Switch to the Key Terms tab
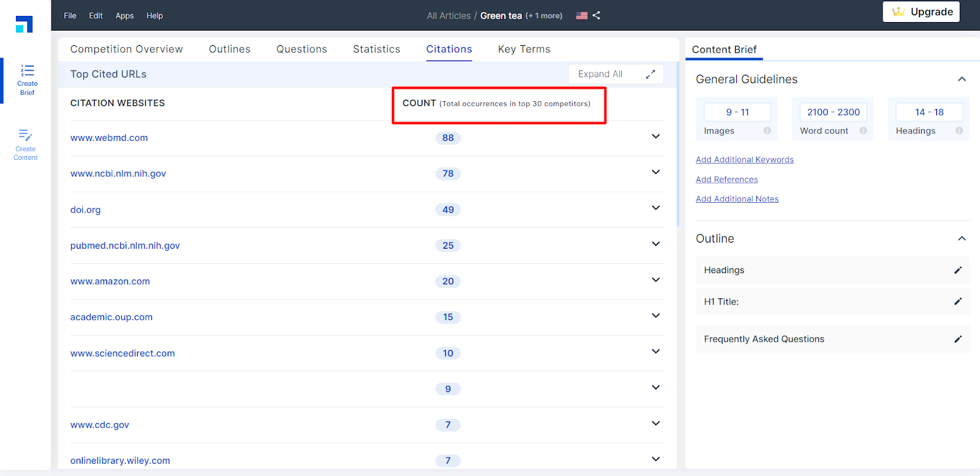This screenshot has height=476, width=980. pyautogui.click(x=524, y=49)
